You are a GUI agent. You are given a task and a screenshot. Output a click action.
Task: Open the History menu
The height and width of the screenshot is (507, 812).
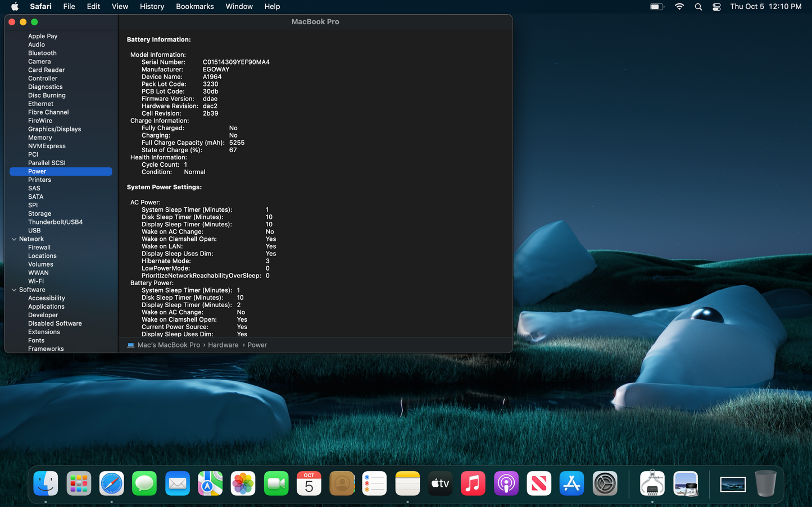(x=152, y=7)
